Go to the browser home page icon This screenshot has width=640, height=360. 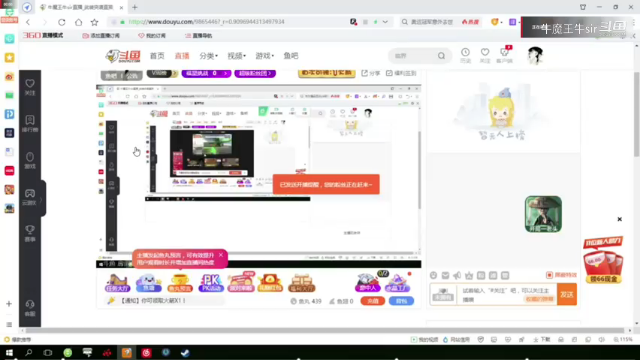pyautogui.click(x=78, y=22)
